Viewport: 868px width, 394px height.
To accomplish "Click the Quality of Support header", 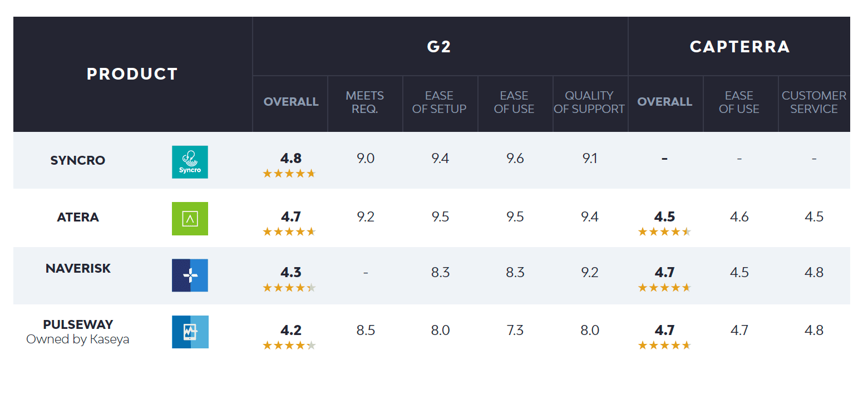I will click(x=589, y=102).
